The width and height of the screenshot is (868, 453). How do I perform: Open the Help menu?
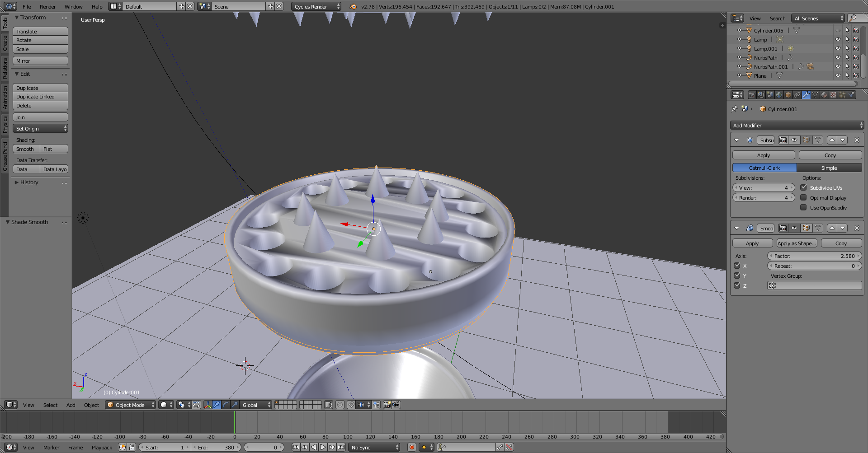point(97,6)
